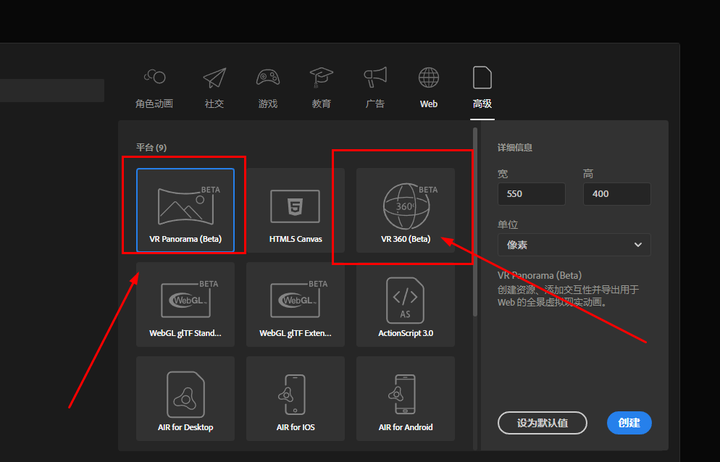Click the 设为默认值 button
720x462 pixels.
[542, 423]
